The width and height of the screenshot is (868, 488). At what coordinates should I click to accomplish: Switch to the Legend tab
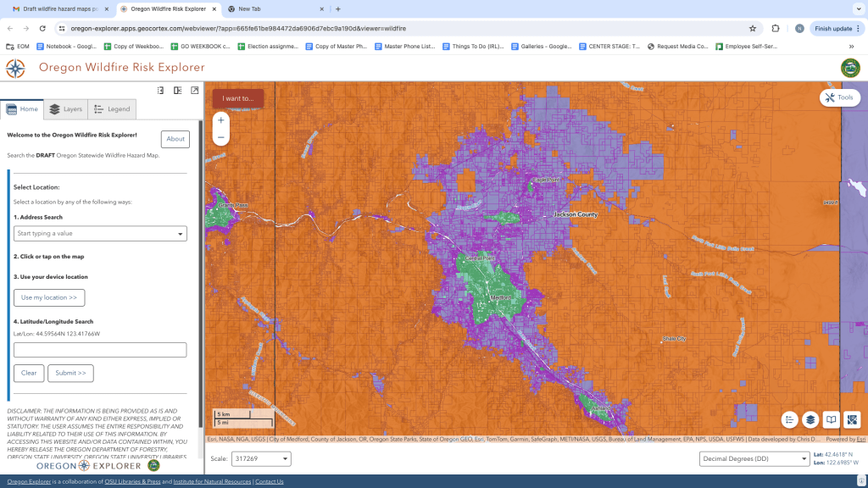coord(112,109)
